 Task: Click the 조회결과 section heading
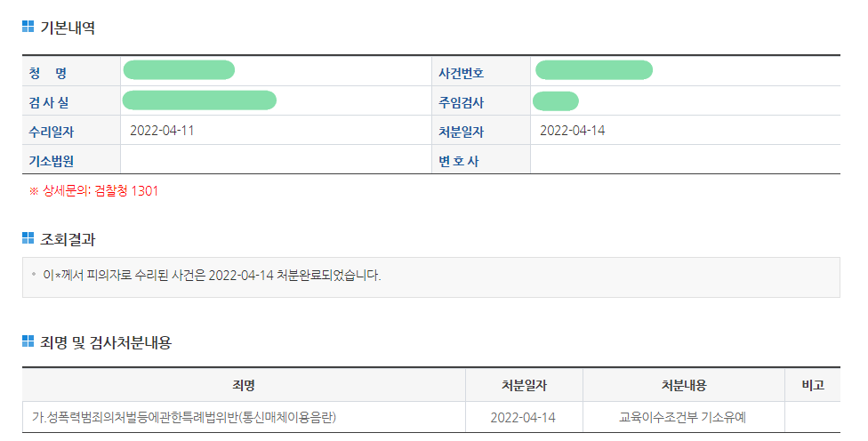point(68,238)
